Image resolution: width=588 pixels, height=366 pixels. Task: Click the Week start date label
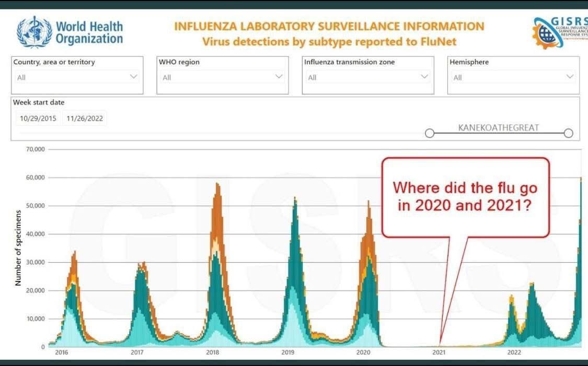point(39,102)
